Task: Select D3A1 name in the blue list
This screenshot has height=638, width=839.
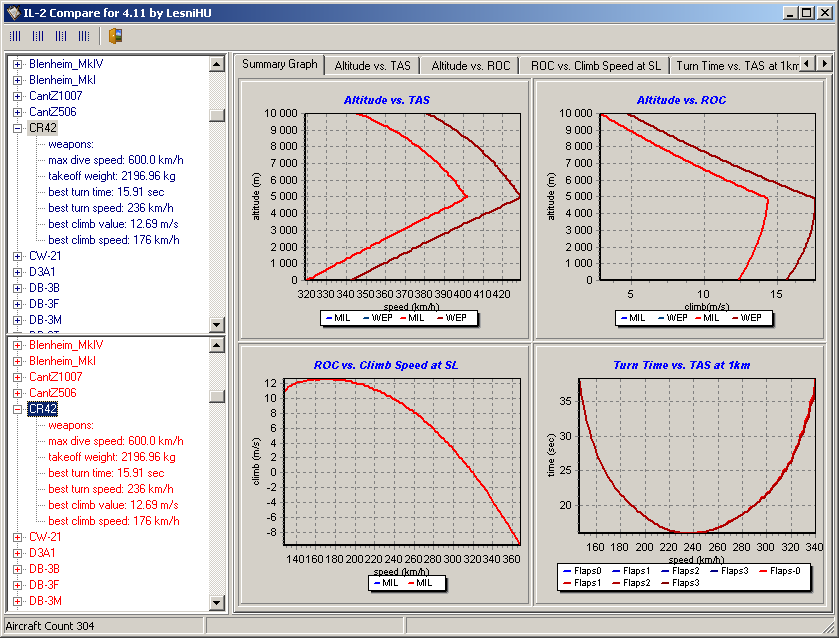Action: (x=42, y=272)
